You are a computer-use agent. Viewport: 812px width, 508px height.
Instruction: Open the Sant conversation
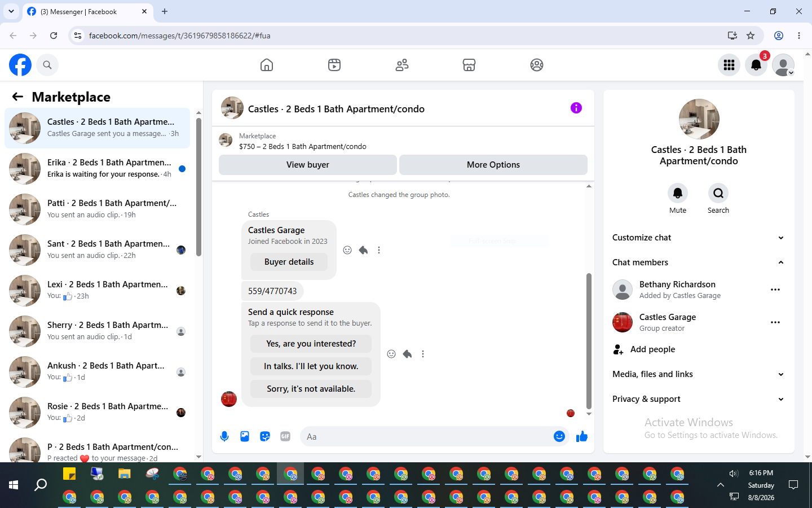click(98, 250)
